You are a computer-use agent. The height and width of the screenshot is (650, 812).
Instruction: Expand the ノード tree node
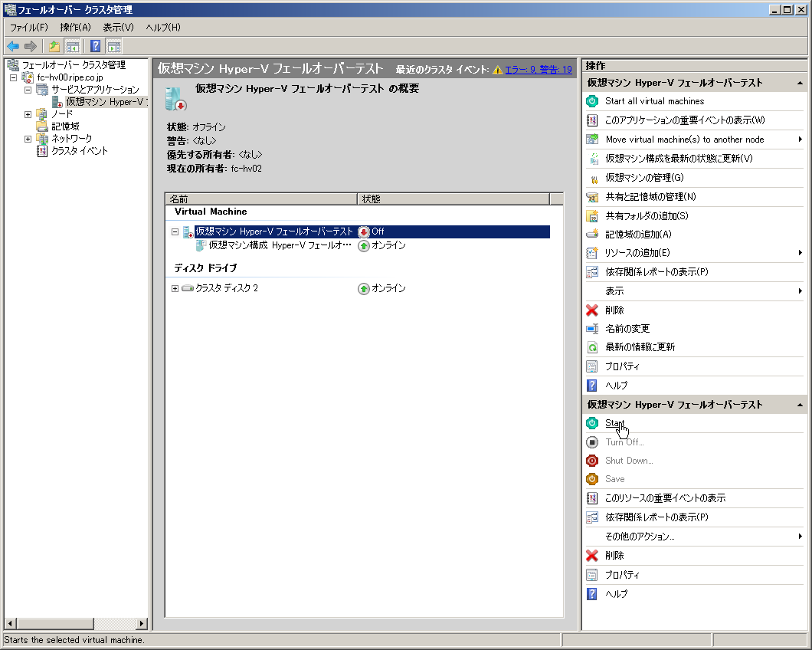28,114
